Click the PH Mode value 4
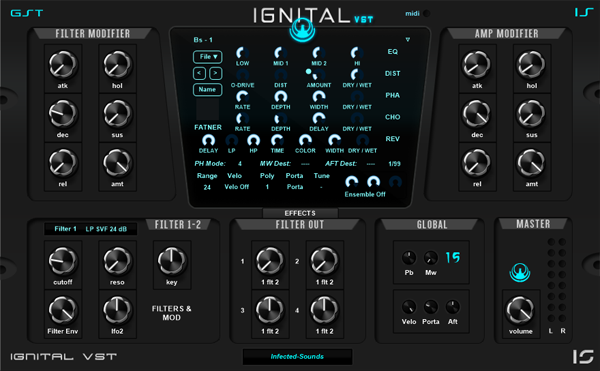 [240, 164]
